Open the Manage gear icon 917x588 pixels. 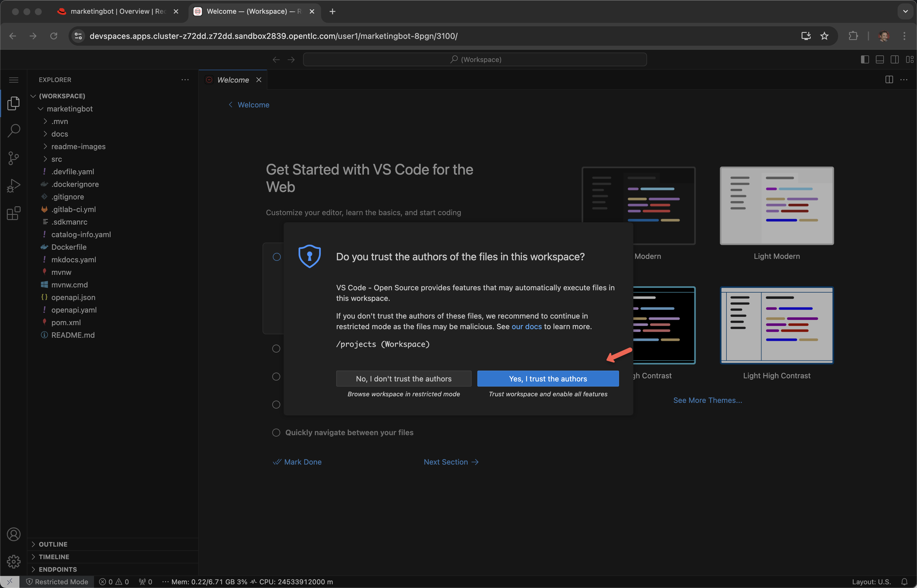click(x=14, y=561)
